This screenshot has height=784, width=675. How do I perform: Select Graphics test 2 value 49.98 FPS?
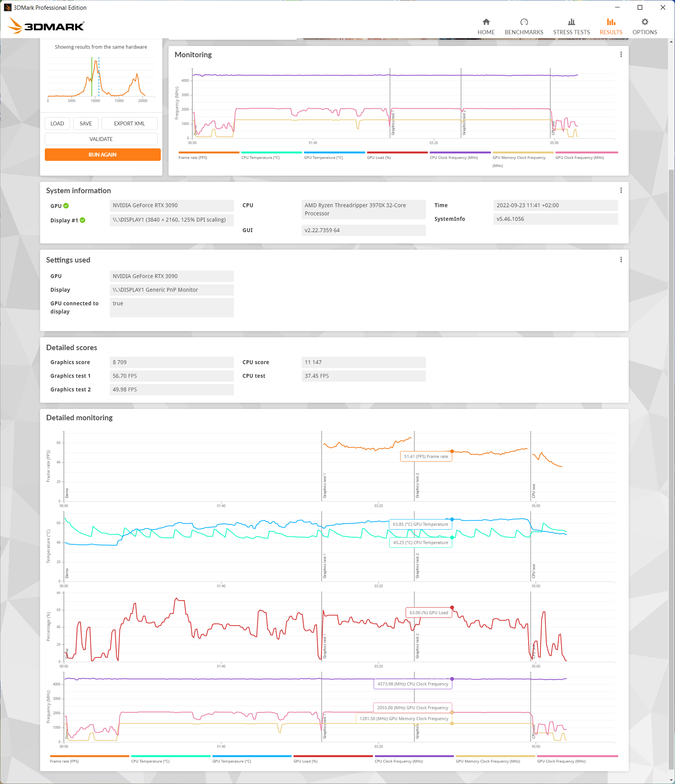pyautogui.click(x=172, y=389)
